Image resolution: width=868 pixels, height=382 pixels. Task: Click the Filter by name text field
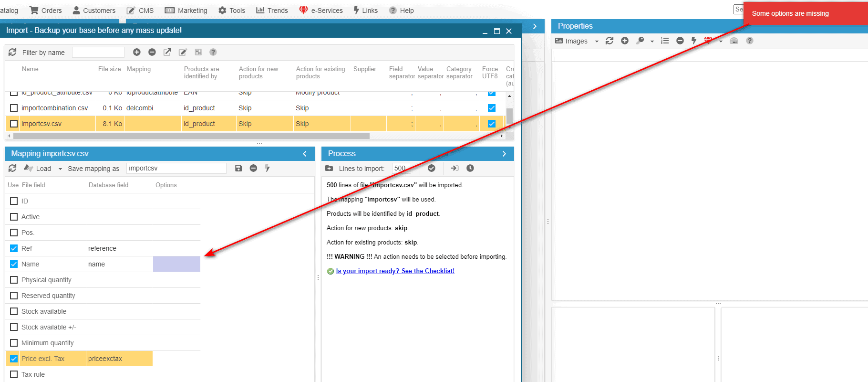tap(98, 52)
